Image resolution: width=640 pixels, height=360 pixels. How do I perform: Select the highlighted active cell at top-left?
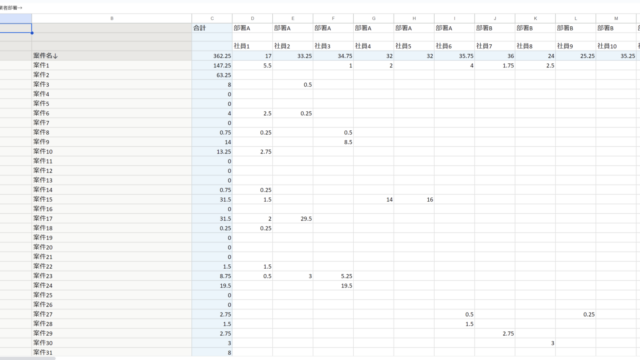16,28
